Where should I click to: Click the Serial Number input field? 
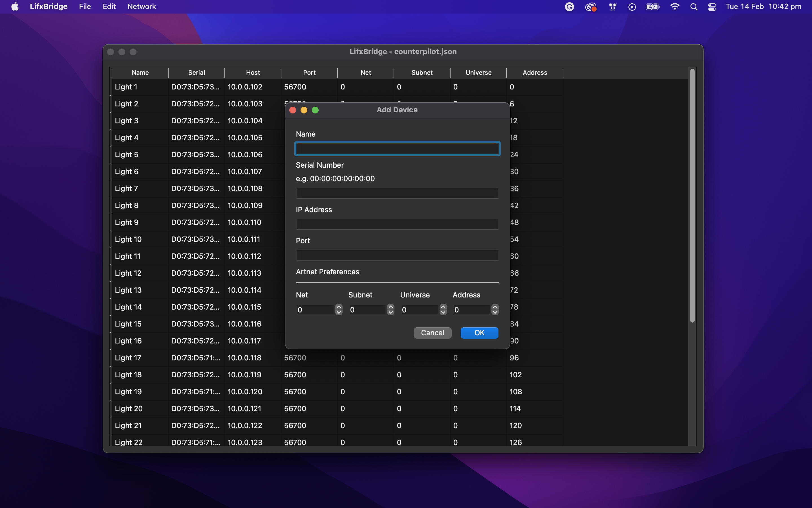coord(397,193)
